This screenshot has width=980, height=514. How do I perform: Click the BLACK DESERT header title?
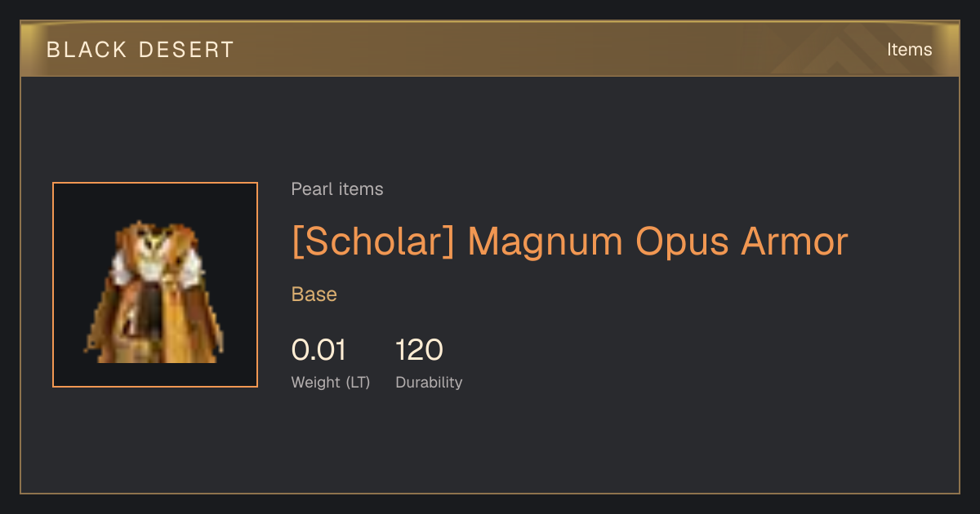(x=140, y=50)
